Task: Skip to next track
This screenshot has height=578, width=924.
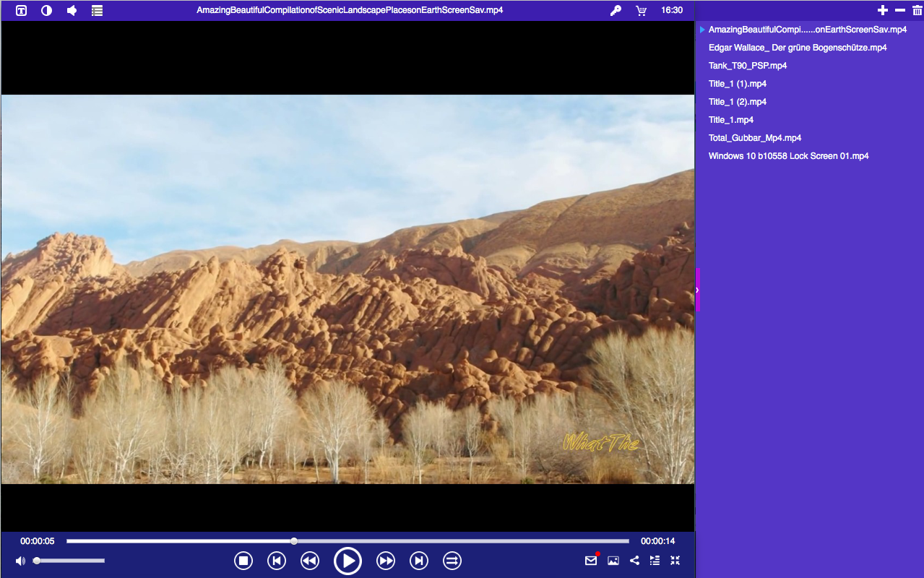Action: [x=419, y=561]
